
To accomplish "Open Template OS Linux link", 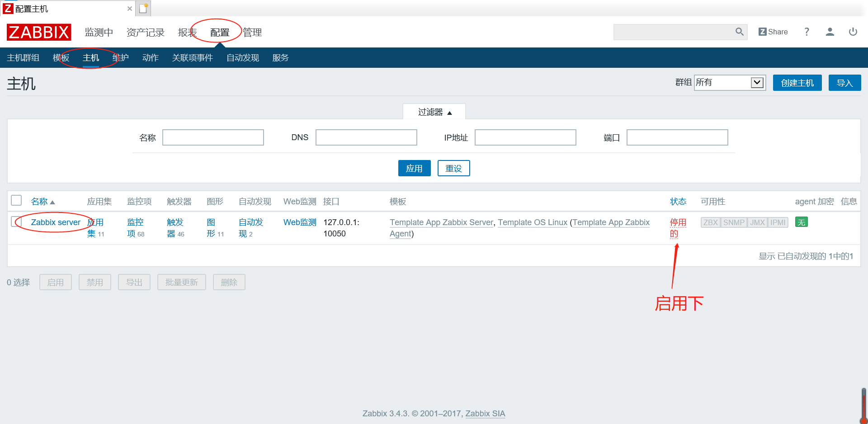I will tap(533, 222).
